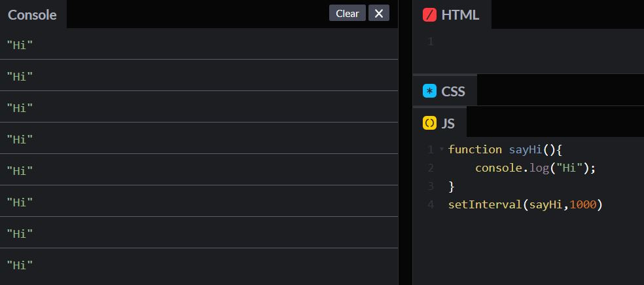Click the closing brace on line 3

point(452,186)
